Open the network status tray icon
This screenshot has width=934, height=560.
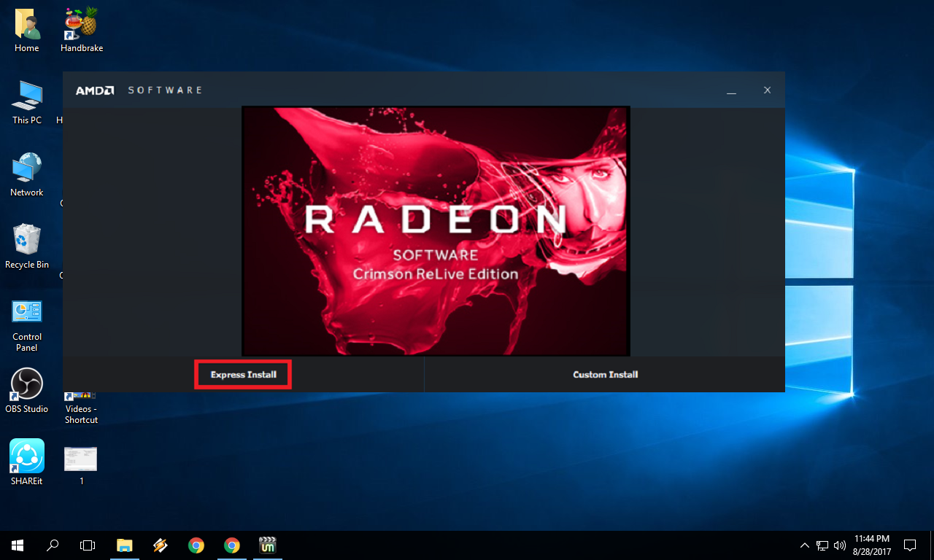click(822, 545)
